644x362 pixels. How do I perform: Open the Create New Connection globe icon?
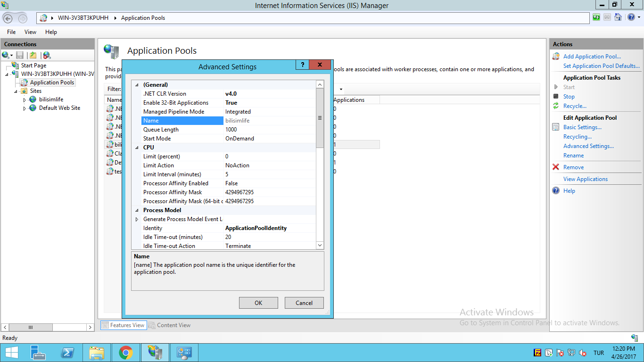tap(6, 55)
